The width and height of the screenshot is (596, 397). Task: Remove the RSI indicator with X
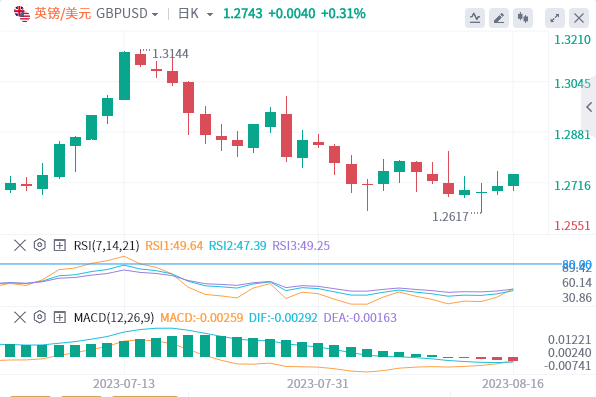point(20,245)
